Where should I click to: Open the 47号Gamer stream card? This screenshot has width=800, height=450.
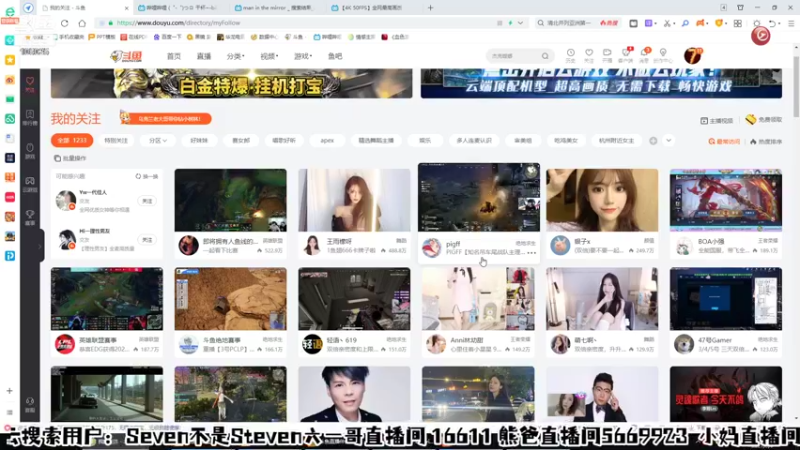pyautogui.click(x=726, y=312)
